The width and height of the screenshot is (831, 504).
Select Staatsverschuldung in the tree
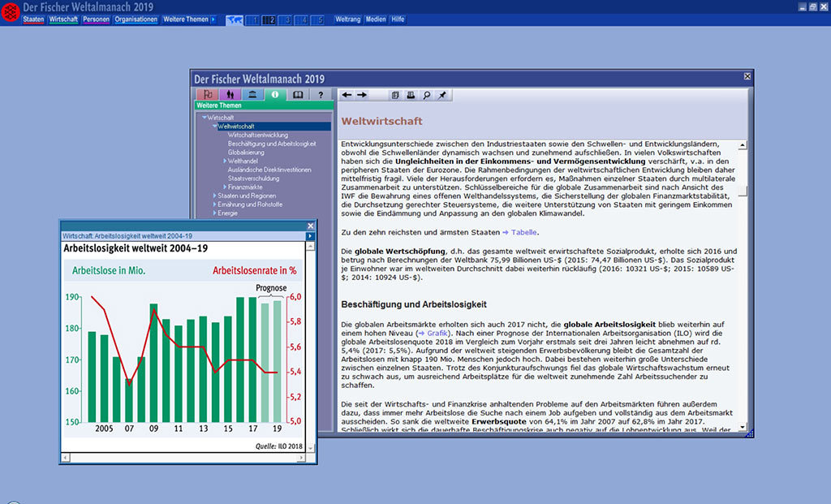click(x=253, y=179)
